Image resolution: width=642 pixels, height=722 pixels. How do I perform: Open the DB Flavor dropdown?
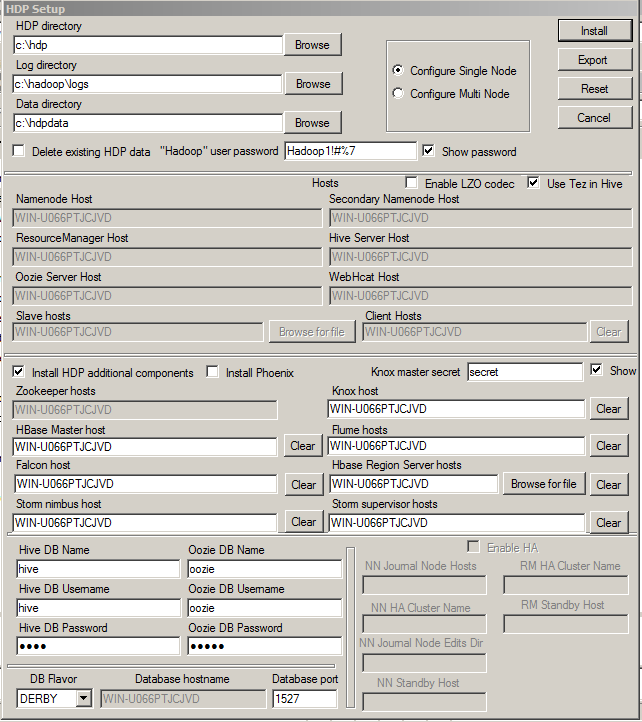83,698
